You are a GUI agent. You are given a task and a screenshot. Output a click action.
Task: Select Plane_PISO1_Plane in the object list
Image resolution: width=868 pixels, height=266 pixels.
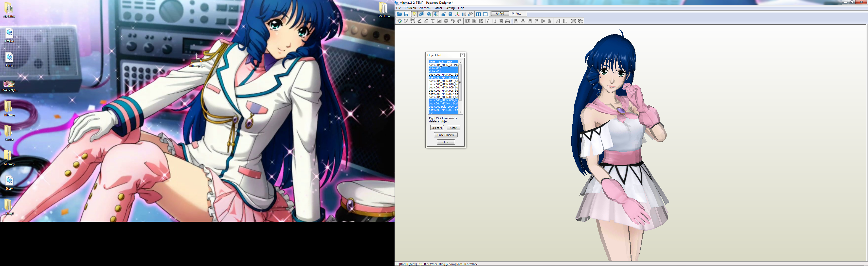coord(443,62)
